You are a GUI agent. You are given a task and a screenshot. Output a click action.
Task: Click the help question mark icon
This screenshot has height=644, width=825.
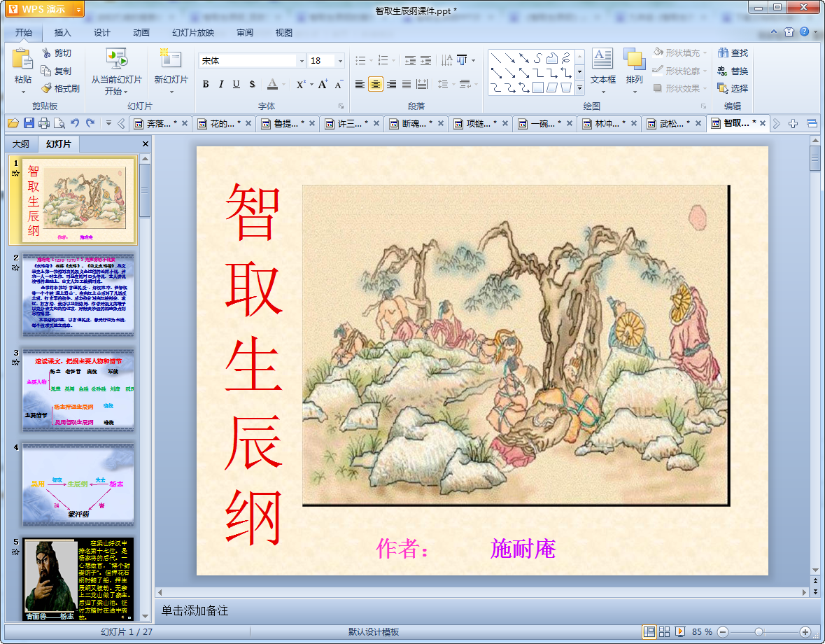(x=805, y=31)
